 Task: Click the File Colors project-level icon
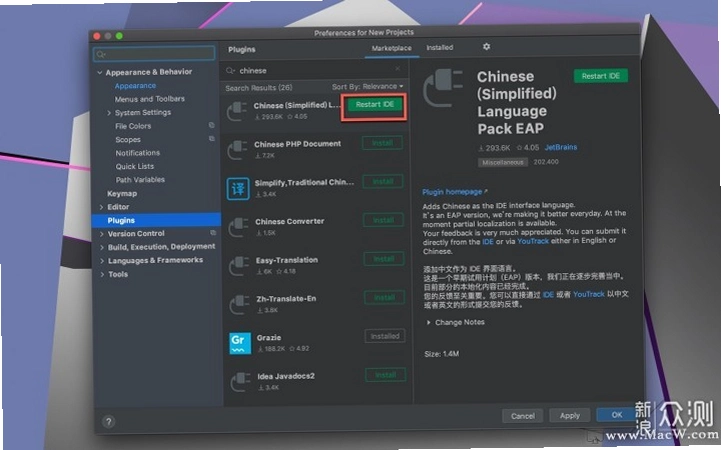(212, 125)
